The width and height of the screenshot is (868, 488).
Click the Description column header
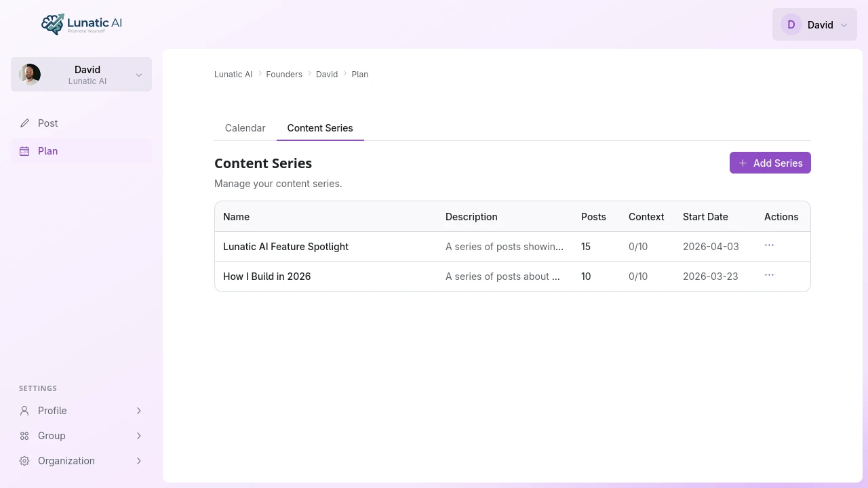click(x=471, y=217)
